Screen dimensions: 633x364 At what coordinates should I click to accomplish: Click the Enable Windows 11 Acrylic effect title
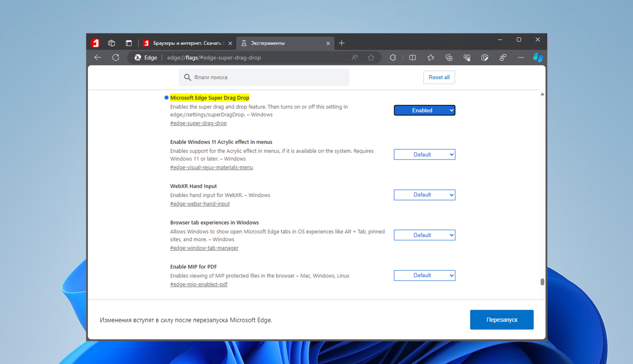221,142
